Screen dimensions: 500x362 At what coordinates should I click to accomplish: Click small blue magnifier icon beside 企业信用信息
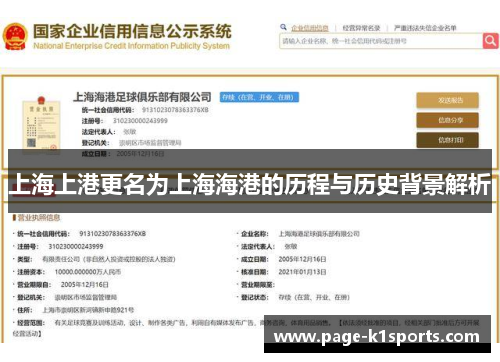point(283,27)
